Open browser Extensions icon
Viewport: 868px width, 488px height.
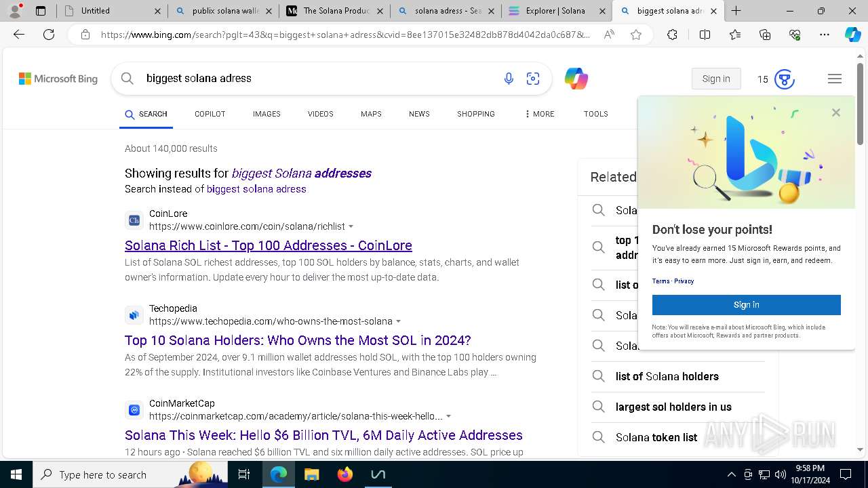point(672,35)
